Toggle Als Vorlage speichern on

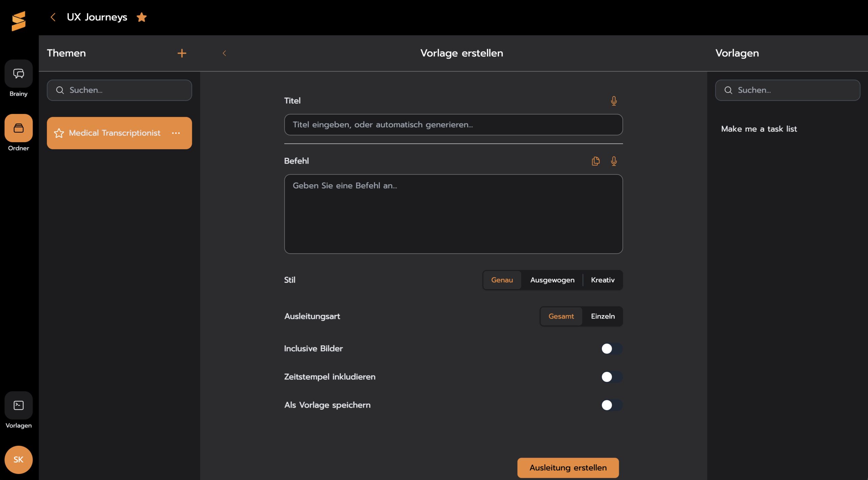click(611, 405)
